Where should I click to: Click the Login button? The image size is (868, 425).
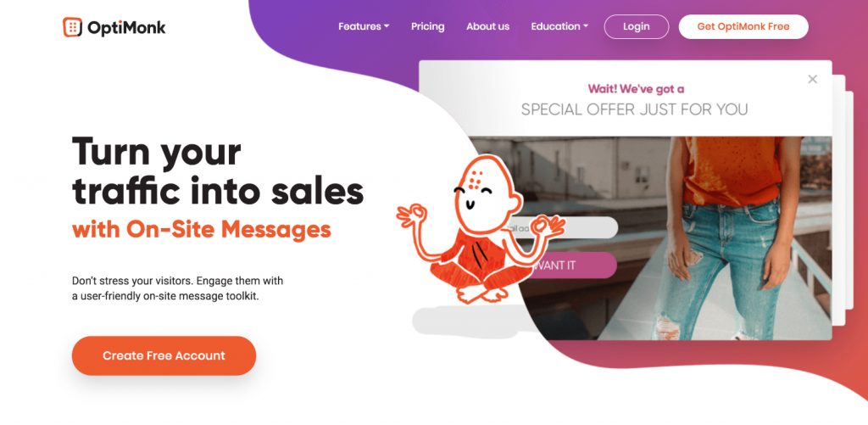[x=636, y=26]
